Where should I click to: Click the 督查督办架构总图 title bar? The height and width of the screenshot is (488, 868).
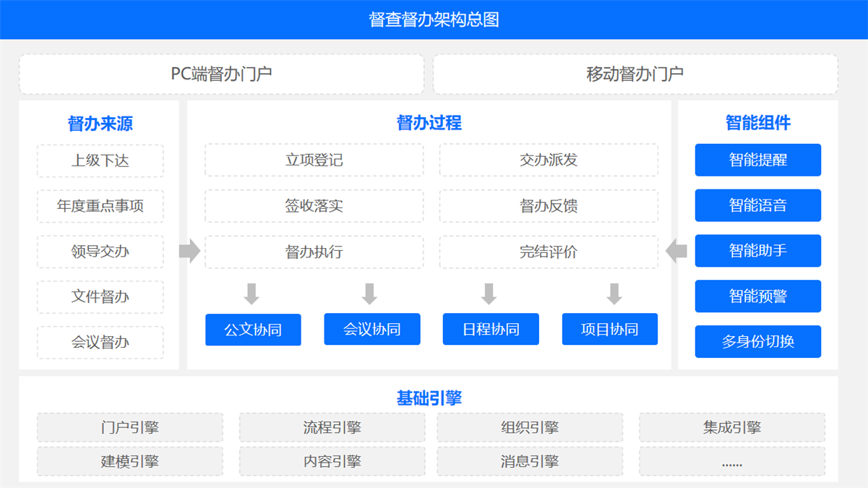pyautogui.click(x=434, y=20)
